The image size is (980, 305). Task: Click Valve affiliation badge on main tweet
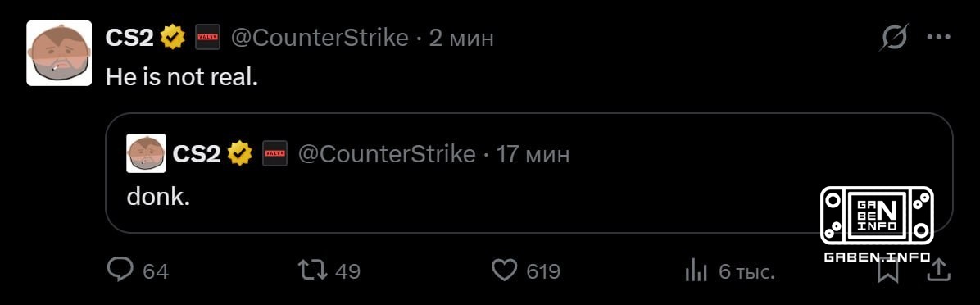[x=207, y=39]
